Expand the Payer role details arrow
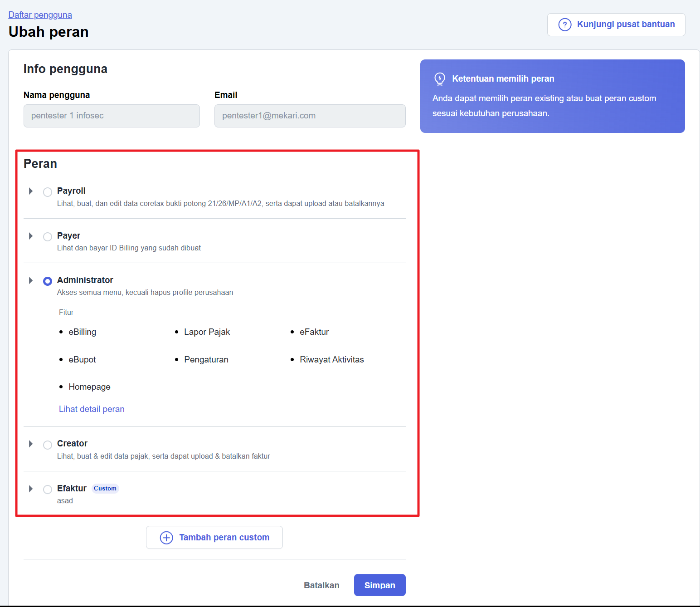This screenshot has width=700, height=607. [x=31, y=236]
